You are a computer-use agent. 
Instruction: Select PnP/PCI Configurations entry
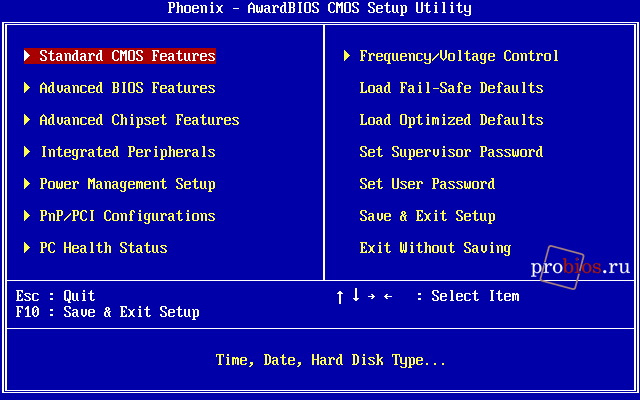pos(127,216)
